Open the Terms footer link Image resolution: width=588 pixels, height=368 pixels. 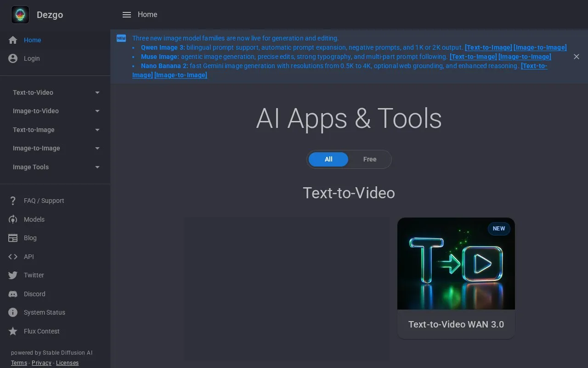click(x=19, y=363)
